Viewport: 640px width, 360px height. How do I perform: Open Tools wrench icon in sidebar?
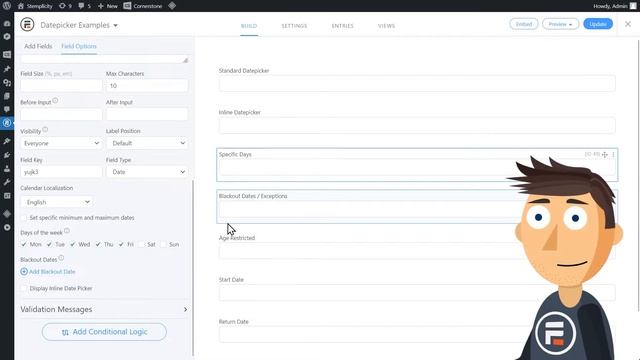[x=7, y=182]
